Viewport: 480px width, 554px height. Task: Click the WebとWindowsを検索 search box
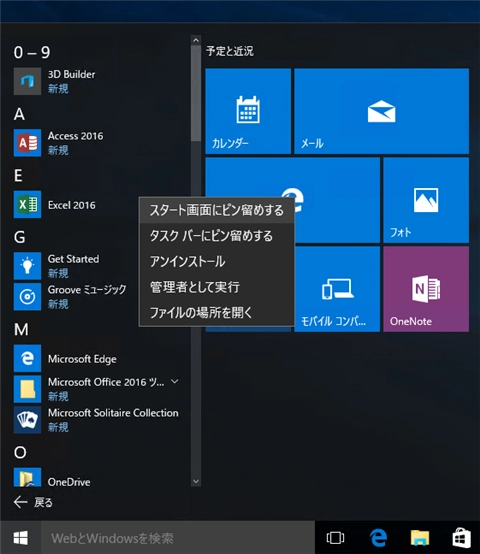coord(178,538)
